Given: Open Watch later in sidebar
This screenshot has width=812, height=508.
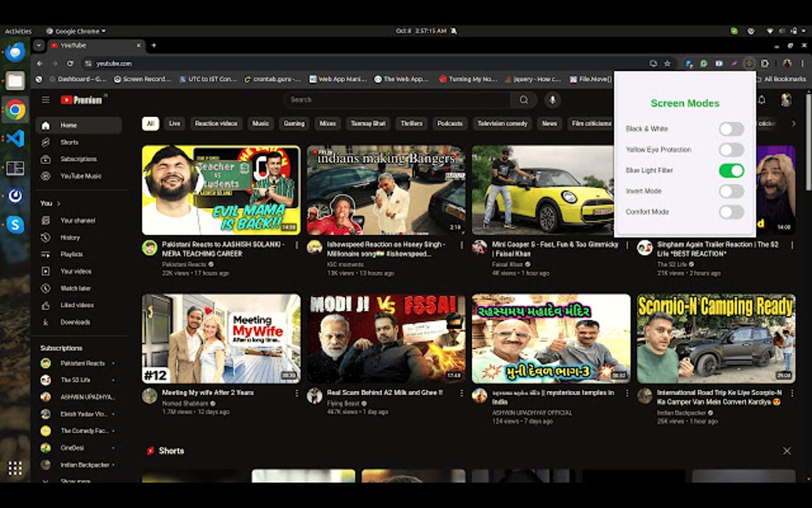Looking at the screenshot, I should coord(76,288).
